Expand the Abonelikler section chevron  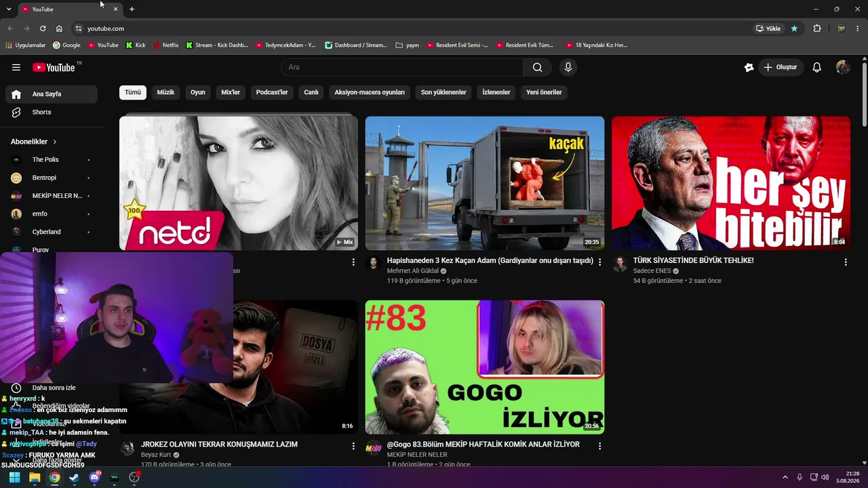point(55,142)
